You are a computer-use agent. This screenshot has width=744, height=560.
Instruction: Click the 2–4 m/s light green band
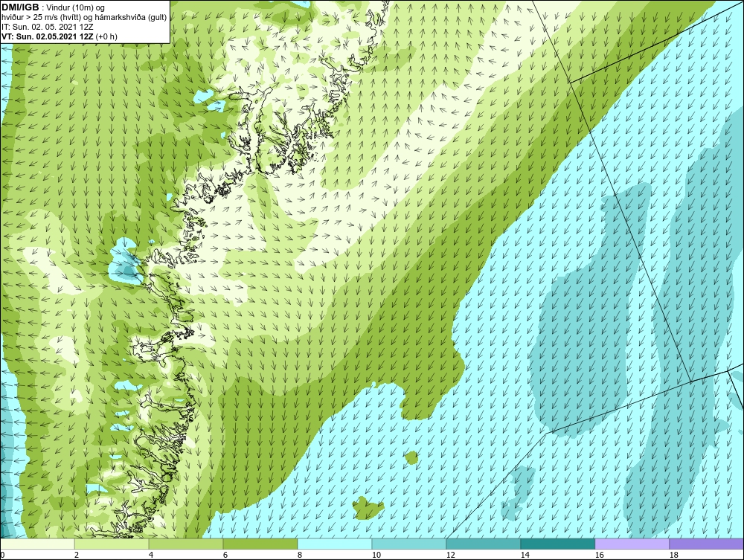(x=112, y=544)
